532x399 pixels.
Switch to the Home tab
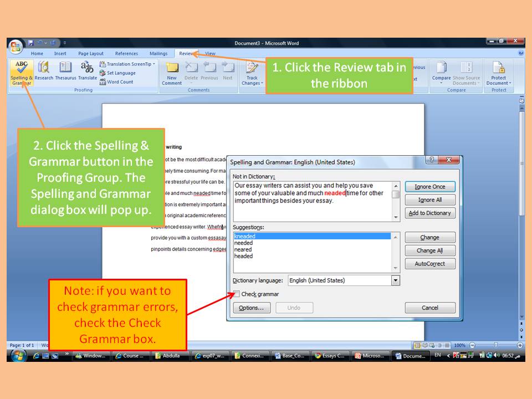[x=37, y=53]
